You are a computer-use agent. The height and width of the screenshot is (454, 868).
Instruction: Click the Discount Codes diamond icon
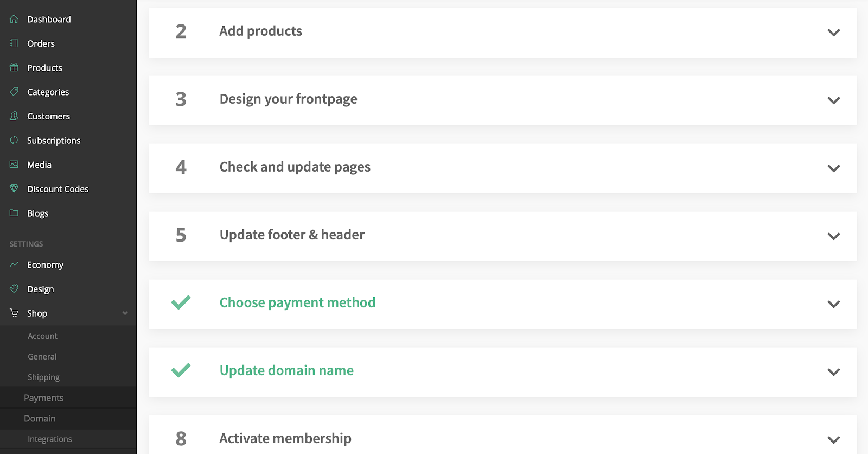coord(14,188)
